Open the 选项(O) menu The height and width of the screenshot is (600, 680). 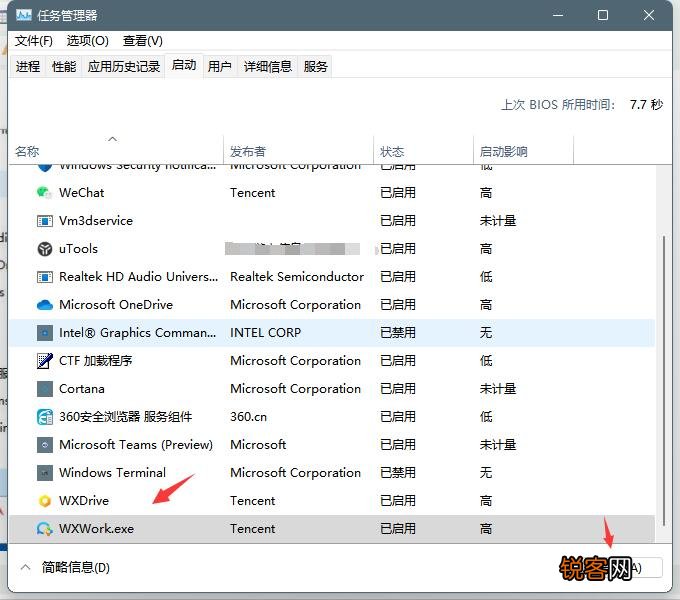pos(88,41)
